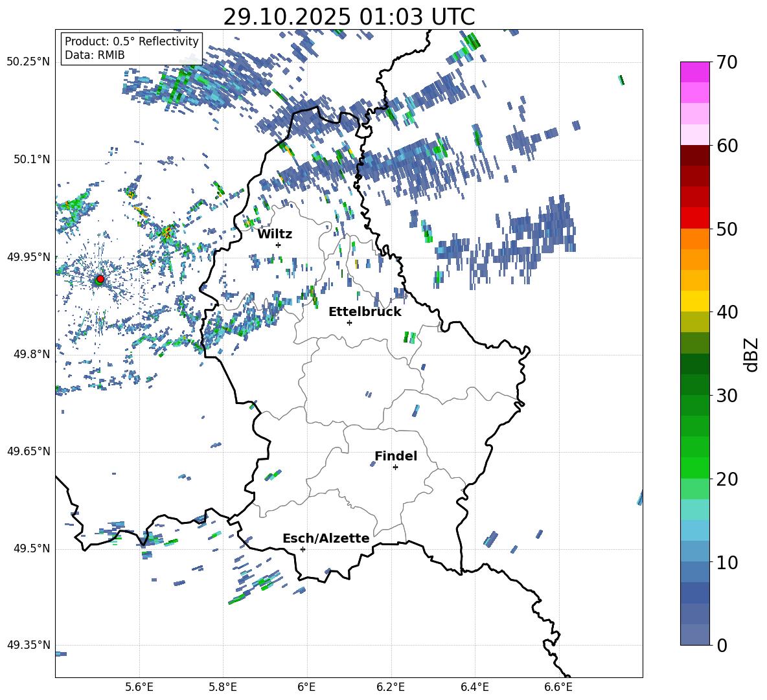Click the Wiltz city label

click(x=275, y=234)
